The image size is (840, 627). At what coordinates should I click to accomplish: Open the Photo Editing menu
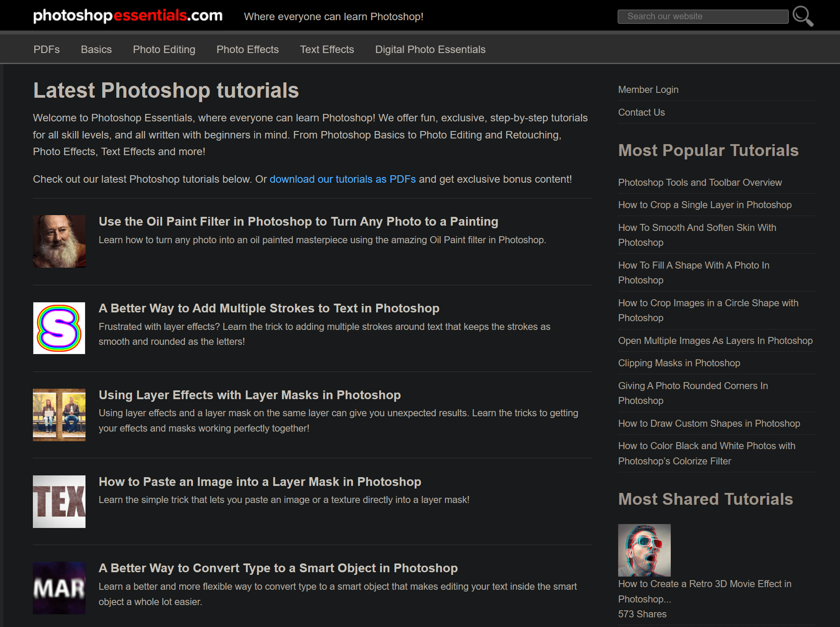click(x=164, y=50)
